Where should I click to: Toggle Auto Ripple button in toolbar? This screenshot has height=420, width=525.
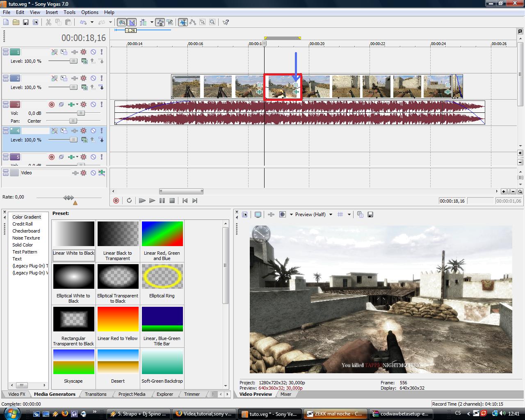(143, 22)
